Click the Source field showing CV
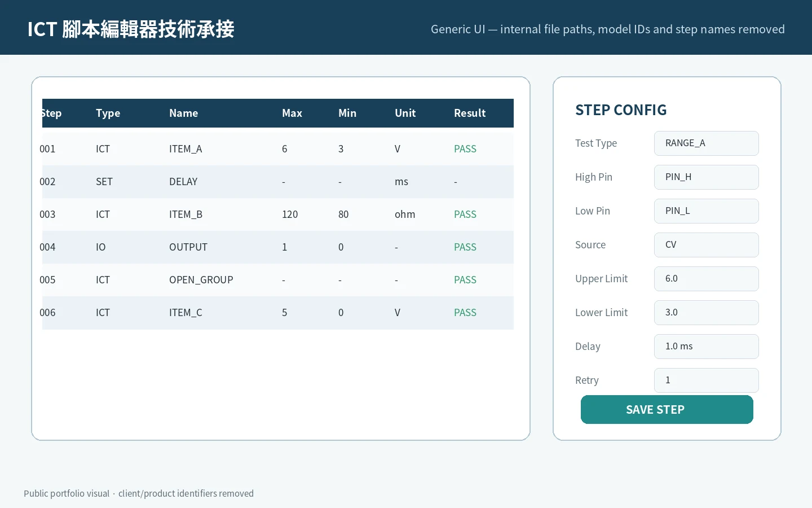 click(x=707, y=245)
